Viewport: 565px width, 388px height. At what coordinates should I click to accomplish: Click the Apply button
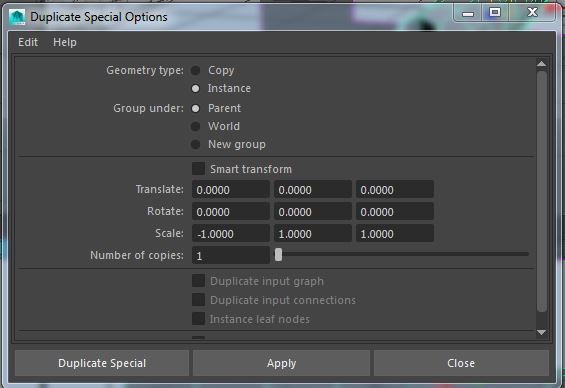281,363
